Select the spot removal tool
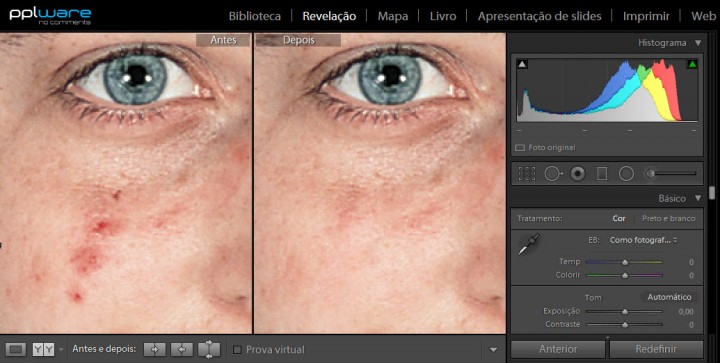 coord(553,174)
